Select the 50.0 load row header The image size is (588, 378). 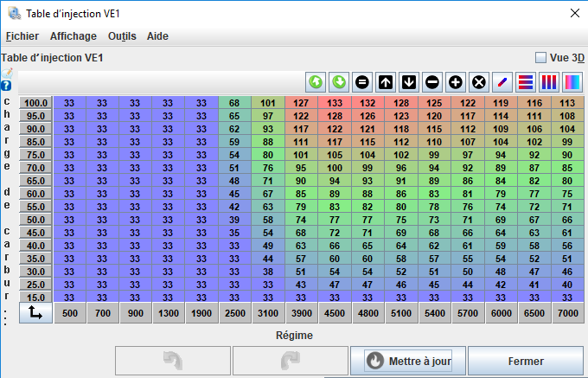coord(35,220)
